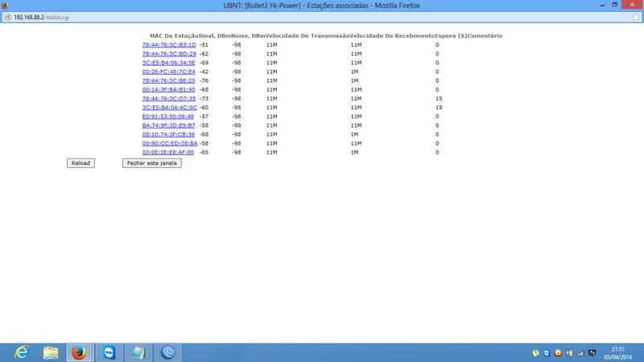Select 1M receive rate in 00:0E:2E:E8:AF:00 row
Viewport: 644px width, 362px height.
pos(354,152)
